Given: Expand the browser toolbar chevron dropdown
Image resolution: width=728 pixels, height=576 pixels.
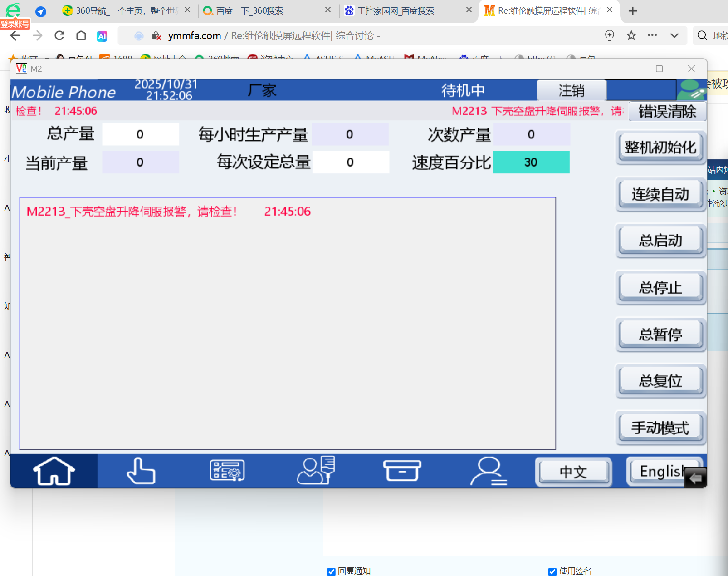Looking at the screenshot, I should tap(674, 36).
